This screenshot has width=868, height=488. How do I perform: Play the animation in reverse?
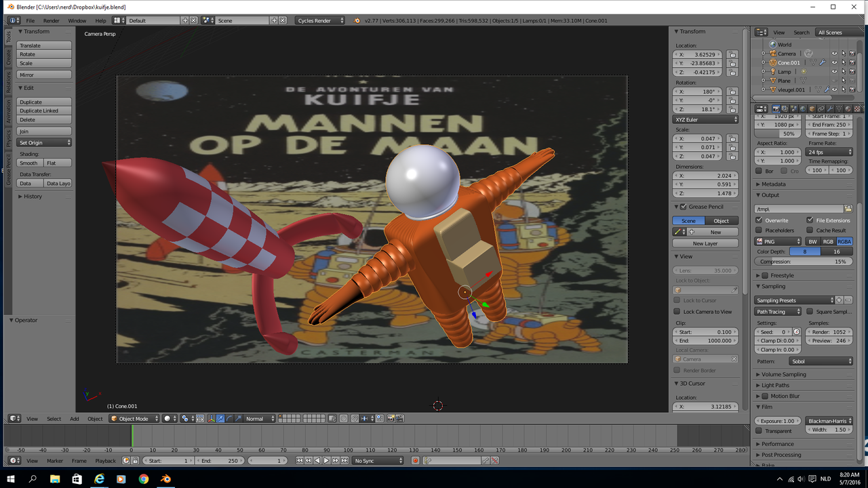click(317, 461)
